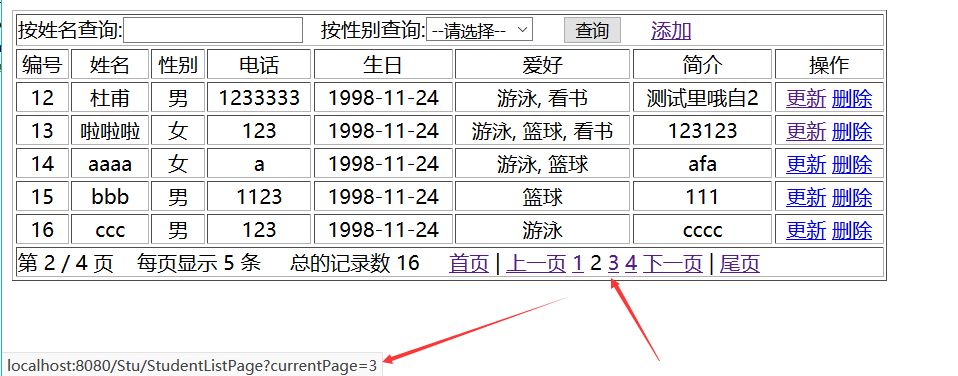The height and width of the screenshot is (376, 958).
Task: Click intro cell 111
Action: [702, 197]
